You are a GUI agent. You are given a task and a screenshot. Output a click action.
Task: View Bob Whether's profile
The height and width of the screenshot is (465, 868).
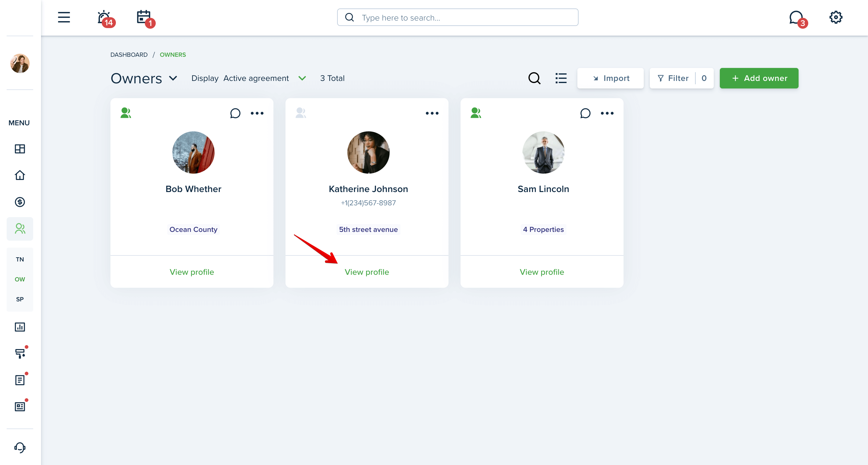tap(192, 272)
